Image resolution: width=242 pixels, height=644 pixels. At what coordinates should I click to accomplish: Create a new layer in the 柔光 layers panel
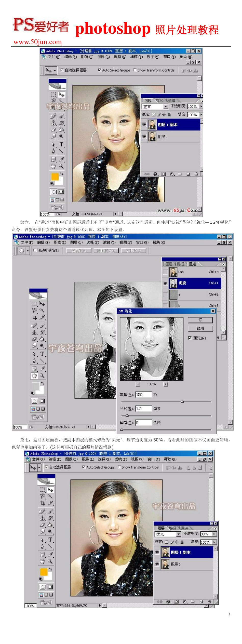pyautogui.click(x=201, y=601)
